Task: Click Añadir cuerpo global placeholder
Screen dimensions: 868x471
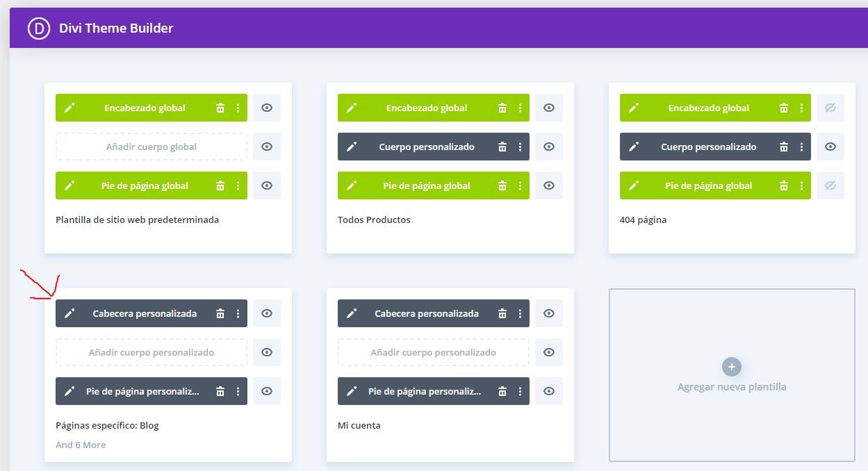Action: [x=152, y=147]
